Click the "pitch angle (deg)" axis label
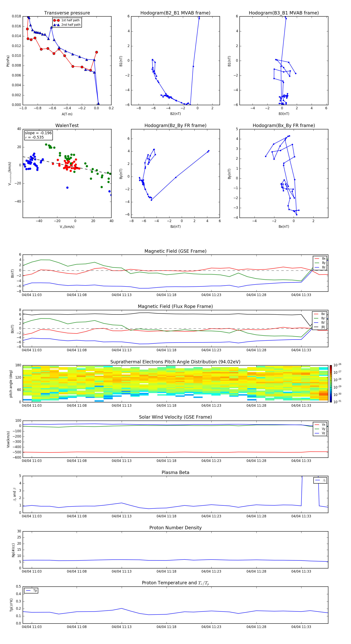 (x=11, y=384)
